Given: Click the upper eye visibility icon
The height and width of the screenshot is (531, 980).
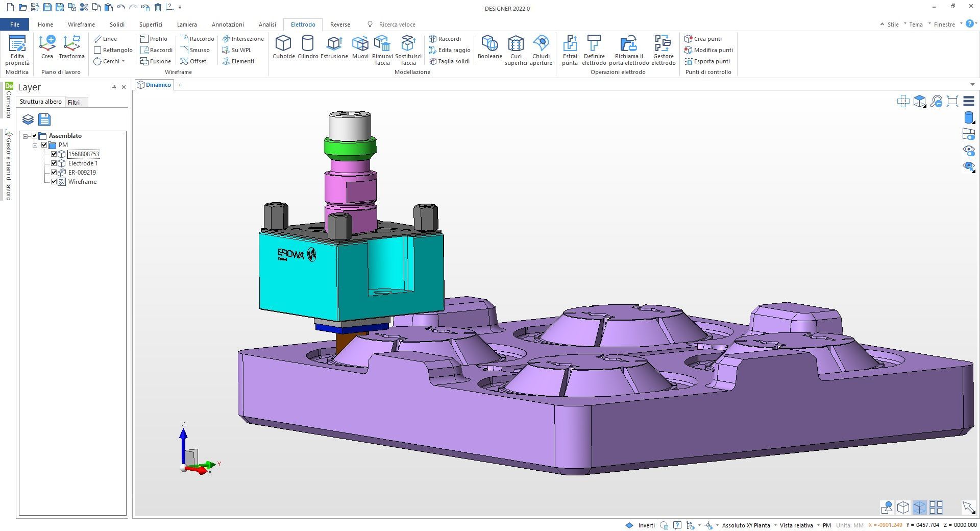Looking at the screenshot, I should 968,150.
